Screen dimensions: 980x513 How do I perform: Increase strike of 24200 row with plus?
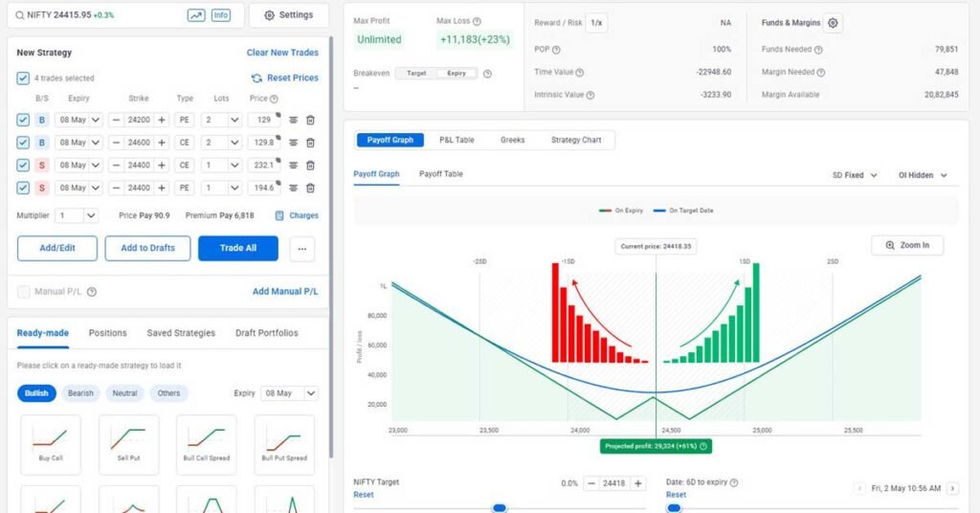pyautogui.click(x=161, y=120)
